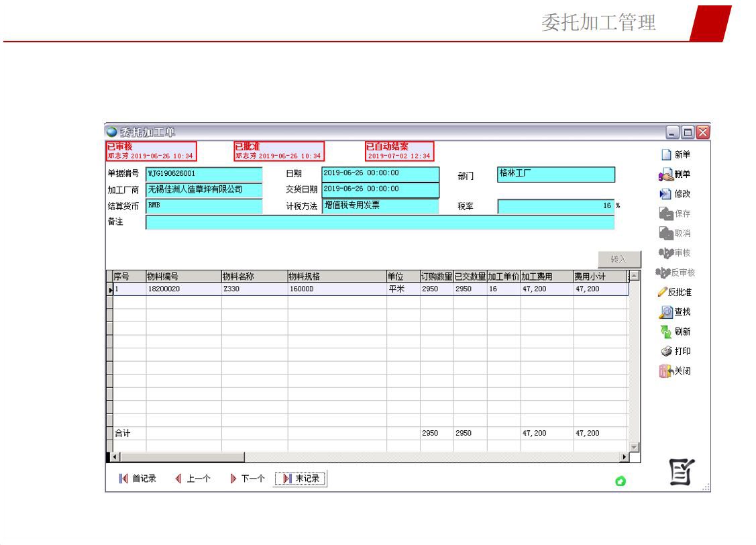
Task: Open the 查找 search tool
Action: pyautogui.click(x=665, y=312)
